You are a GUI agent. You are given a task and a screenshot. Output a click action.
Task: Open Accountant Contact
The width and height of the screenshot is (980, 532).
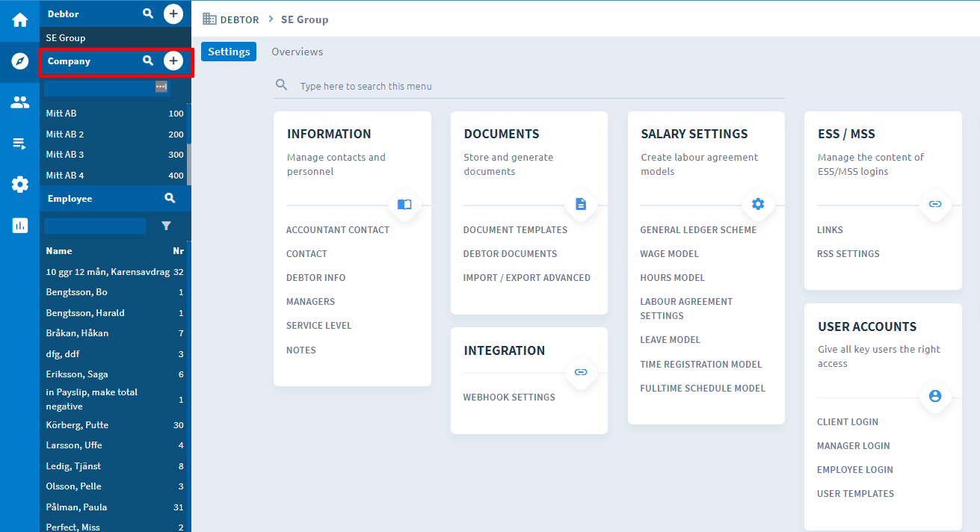[x=338, y=230]
